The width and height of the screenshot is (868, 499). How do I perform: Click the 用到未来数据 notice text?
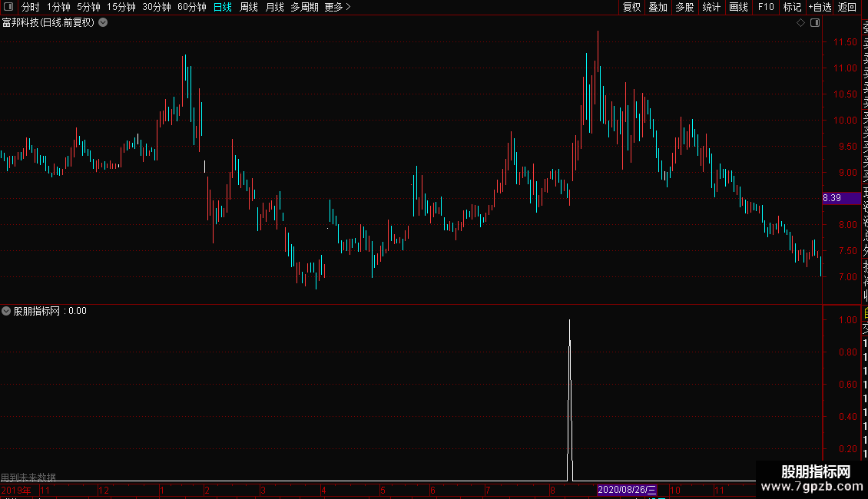(28, 477)
